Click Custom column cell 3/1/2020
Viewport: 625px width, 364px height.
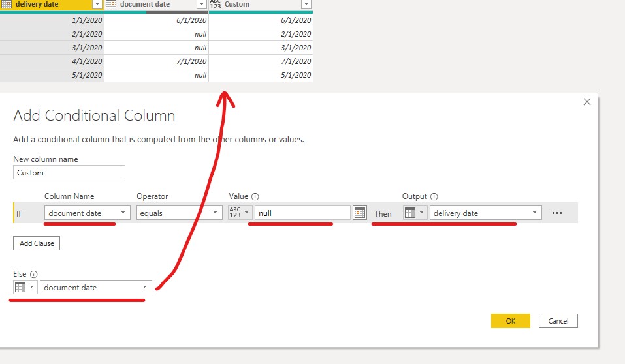pyautogui.click(x=261, y=48)
